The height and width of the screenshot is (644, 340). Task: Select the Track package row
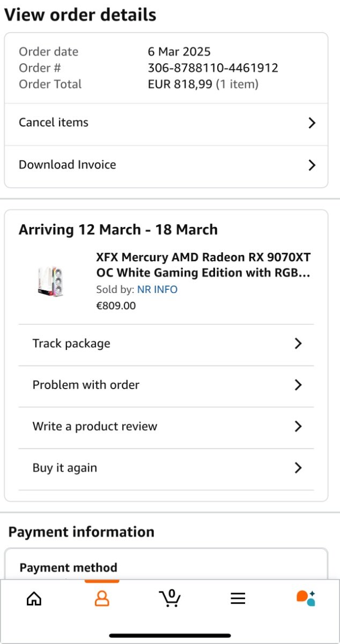[71, 343]
